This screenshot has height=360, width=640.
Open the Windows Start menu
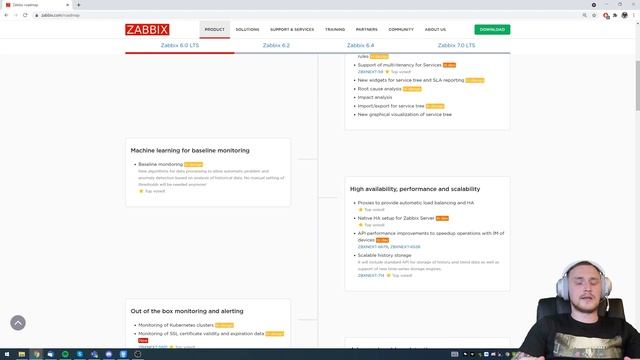[7, 354]
